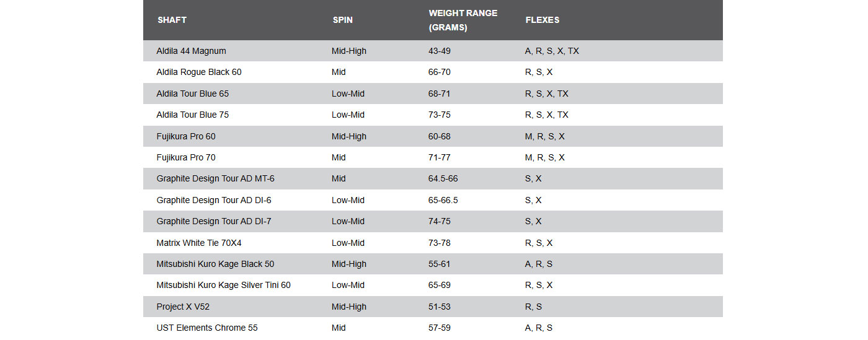Click Matrix White Tie 70X4 shaft name
Image resolution: width=868 pixels, height=340 pixels.
198,243
